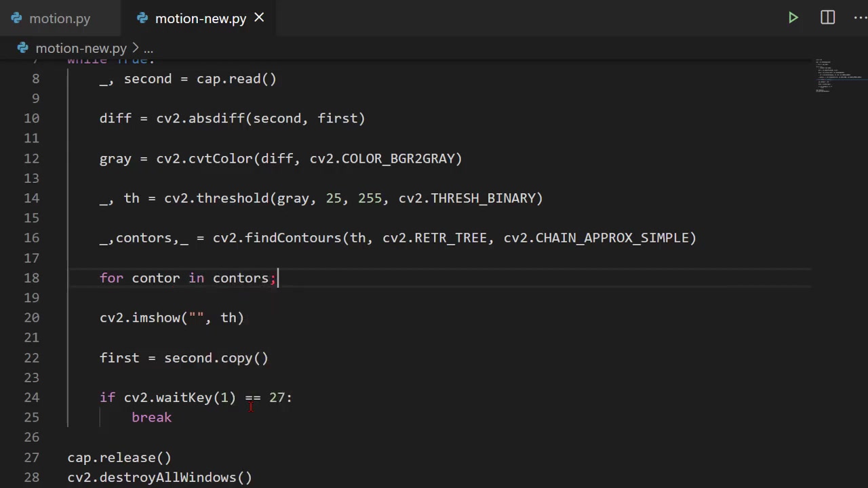Open motion-new.py breadcrumb file dropdown
Image resolution: width=868 pixels, height=488 pixels.
[x=81, y=48]
